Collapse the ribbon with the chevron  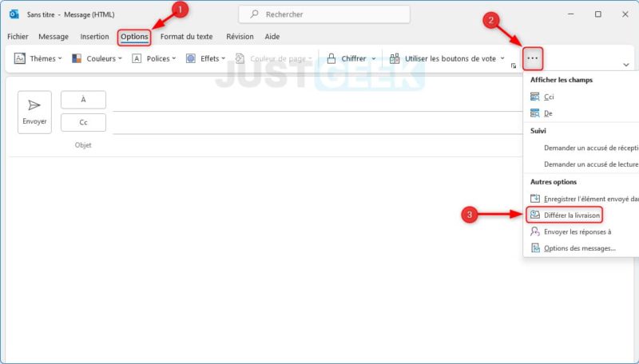tap(626, 65)
